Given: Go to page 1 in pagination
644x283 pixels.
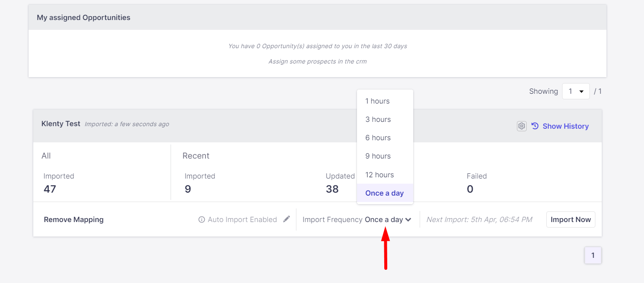Looking at the screenshot, I should (593, 255).
